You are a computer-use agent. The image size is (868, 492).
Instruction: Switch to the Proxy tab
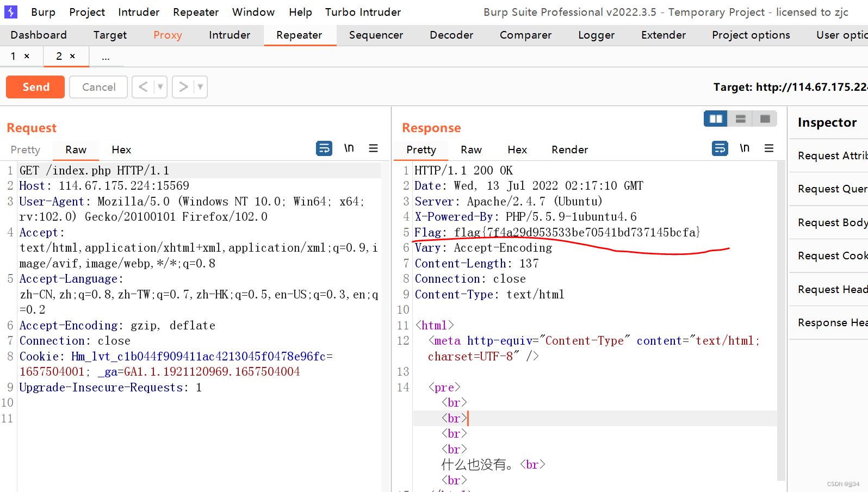pos(168,35)
